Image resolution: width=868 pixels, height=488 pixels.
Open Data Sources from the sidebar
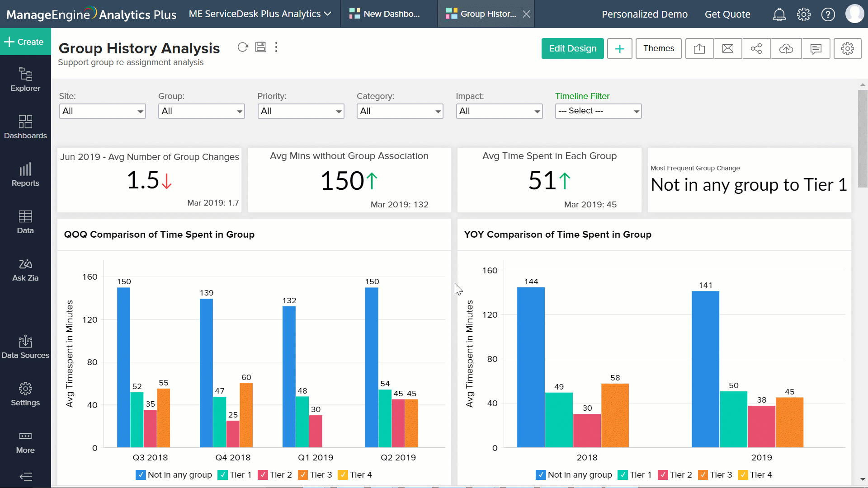click(25, 347)
